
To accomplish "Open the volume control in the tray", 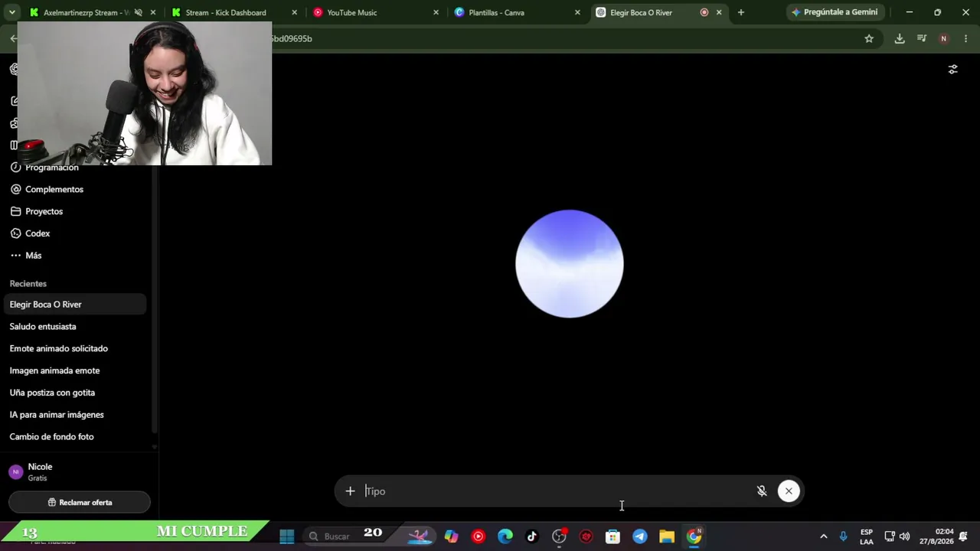I will 905,536.
